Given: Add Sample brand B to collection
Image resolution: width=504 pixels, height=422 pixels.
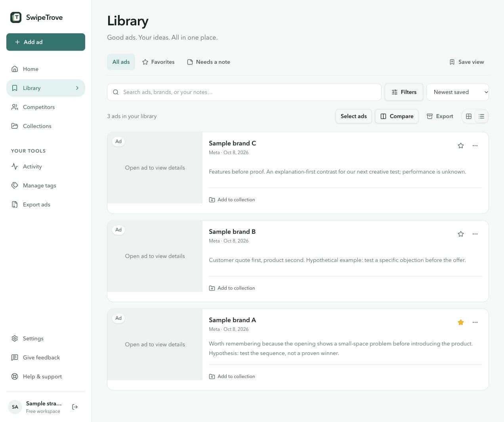Looking at the screenshot, I should [x=232, y=288].
